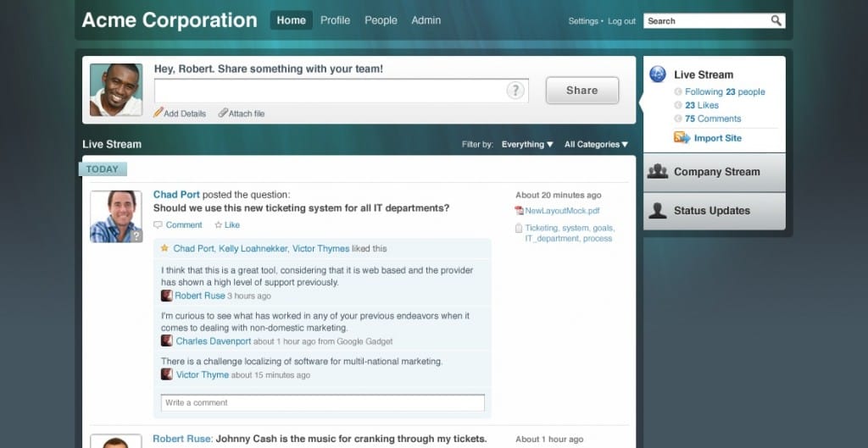Click the pencil icon next to Add Details
This screenshot has height=448, width=868.
click(159, 113)
